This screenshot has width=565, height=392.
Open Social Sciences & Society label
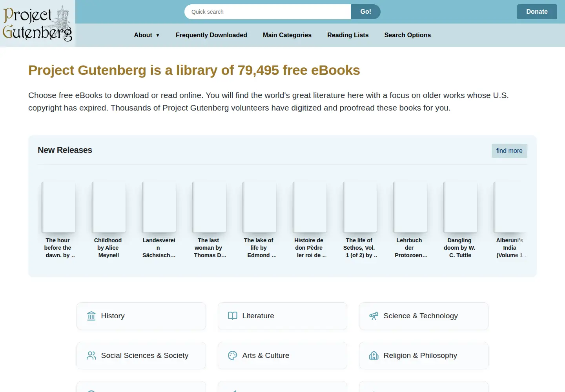[x=145, y=356]
